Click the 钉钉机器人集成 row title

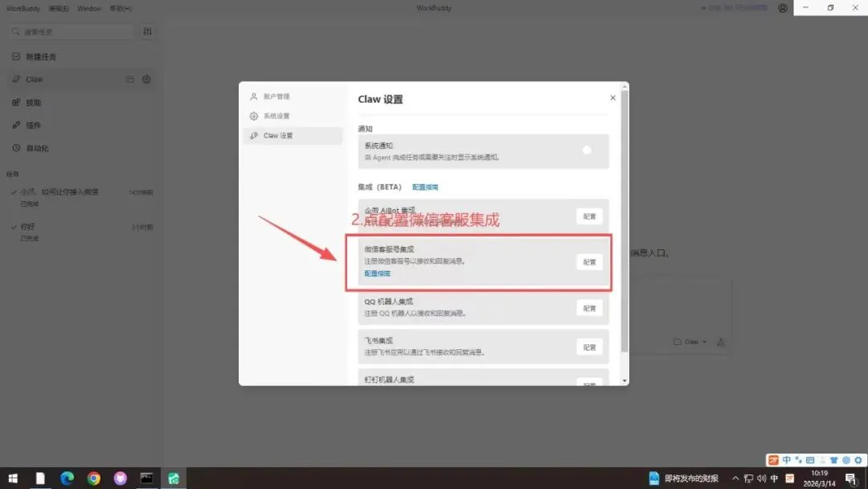(389, 380)
